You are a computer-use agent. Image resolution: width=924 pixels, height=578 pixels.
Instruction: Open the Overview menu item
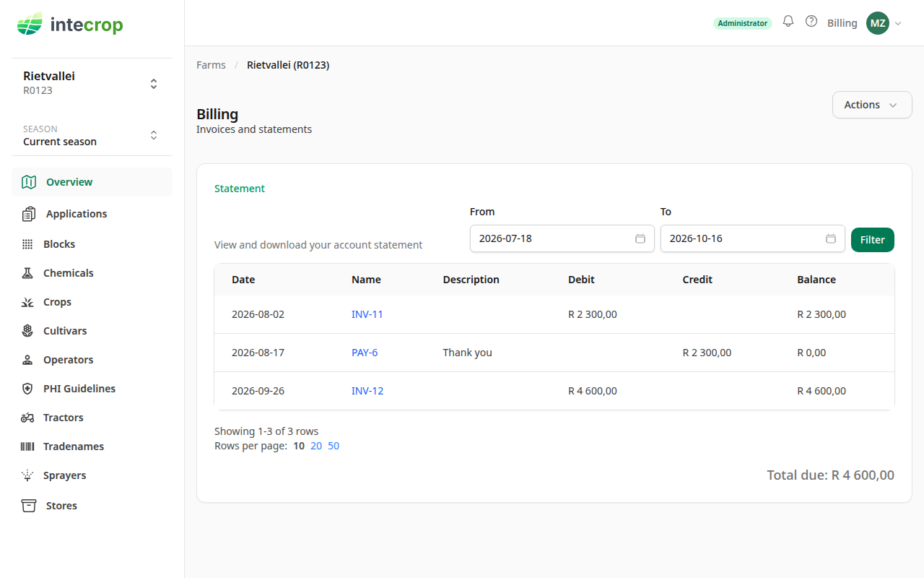click(92, 182)
